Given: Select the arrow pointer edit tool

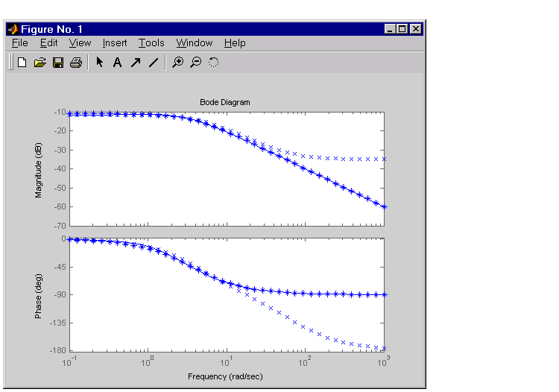Looking at the screenshot, I should [100, 63].
